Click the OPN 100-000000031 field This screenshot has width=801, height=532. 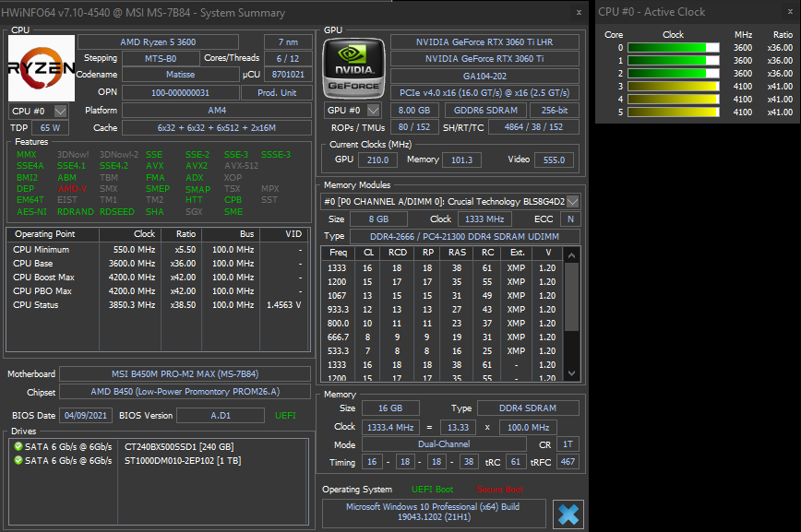180,93
